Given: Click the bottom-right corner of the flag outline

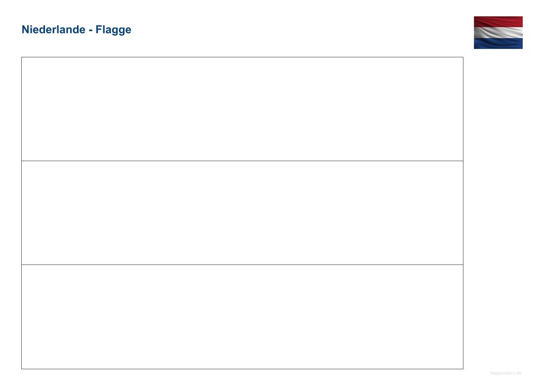Looking at the screenshot, I should tap(463, 369).
